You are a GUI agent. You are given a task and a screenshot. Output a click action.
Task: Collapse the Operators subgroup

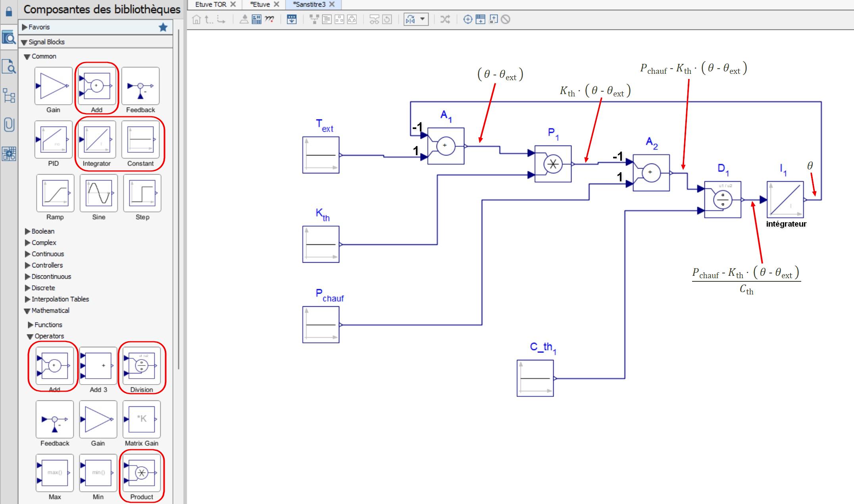click(30, 337)
